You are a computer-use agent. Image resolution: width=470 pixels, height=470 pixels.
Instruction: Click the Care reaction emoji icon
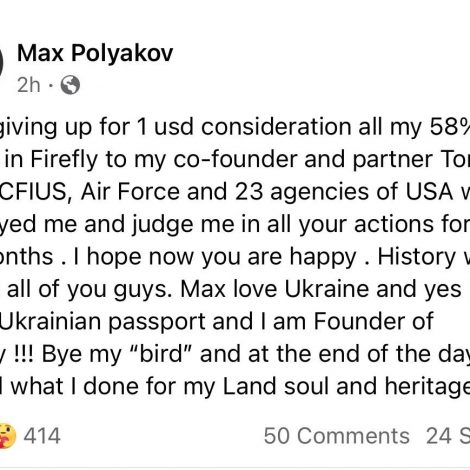7,436
